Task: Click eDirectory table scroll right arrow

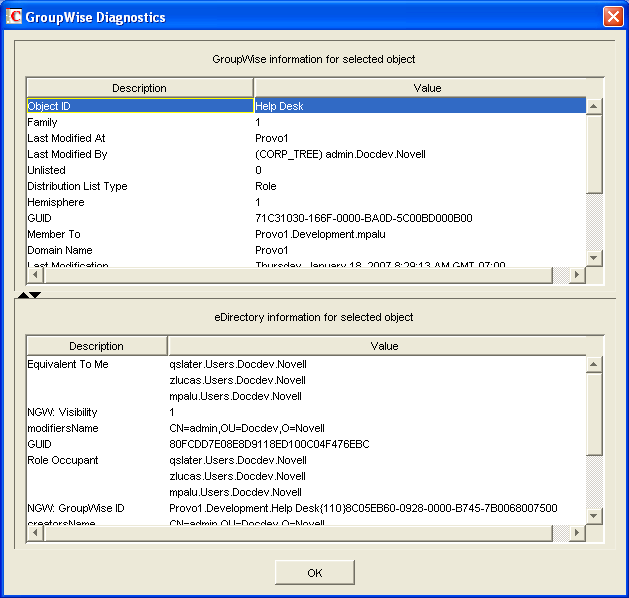Action: (577, 533)
